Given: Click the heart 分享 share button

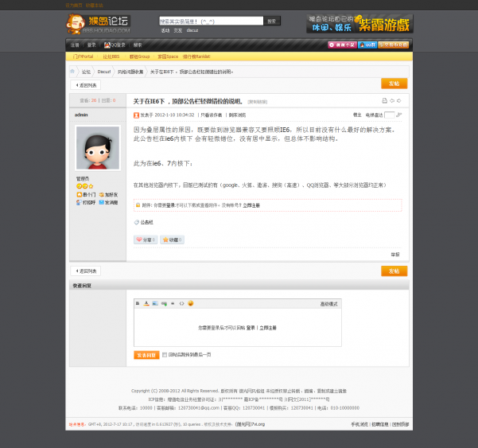Looking at the screenshot, I should click(x=146, y=240).
